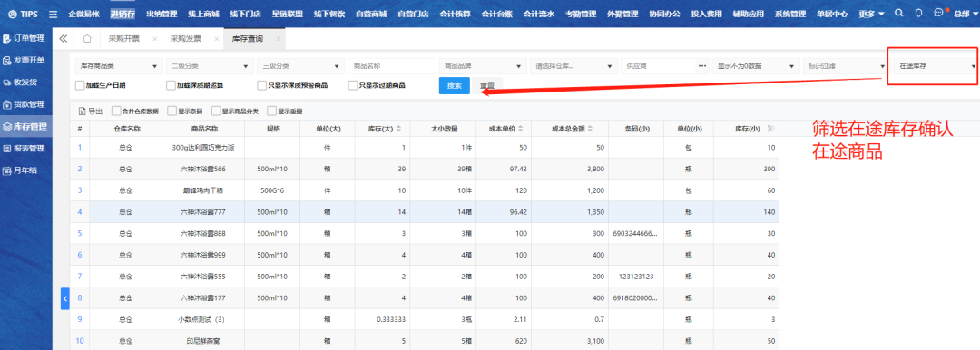Open the 系统管理 menu
The width and height of the screenshot is (980, 350).
[x=790, y=13]
